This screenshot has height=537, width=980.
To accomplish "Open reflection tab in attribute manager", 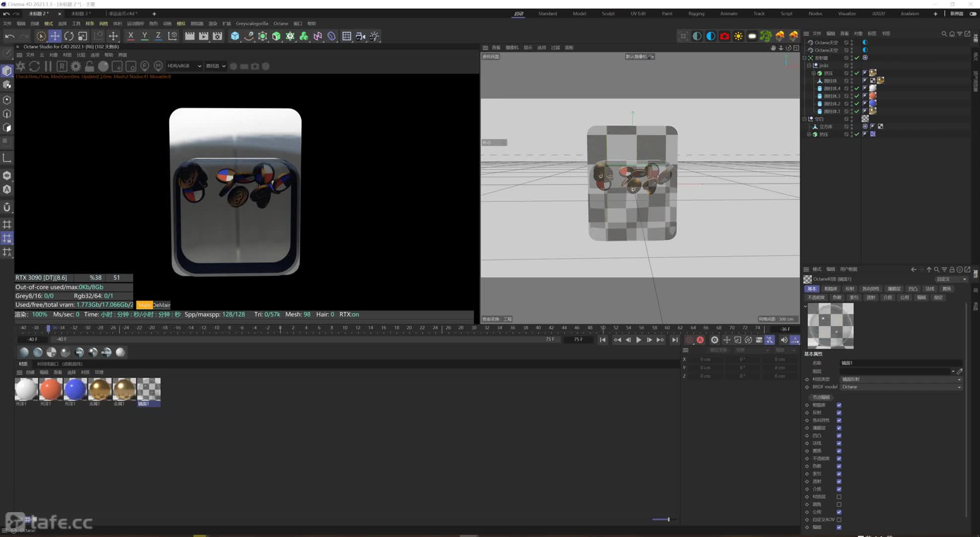I will coord(850,289).
